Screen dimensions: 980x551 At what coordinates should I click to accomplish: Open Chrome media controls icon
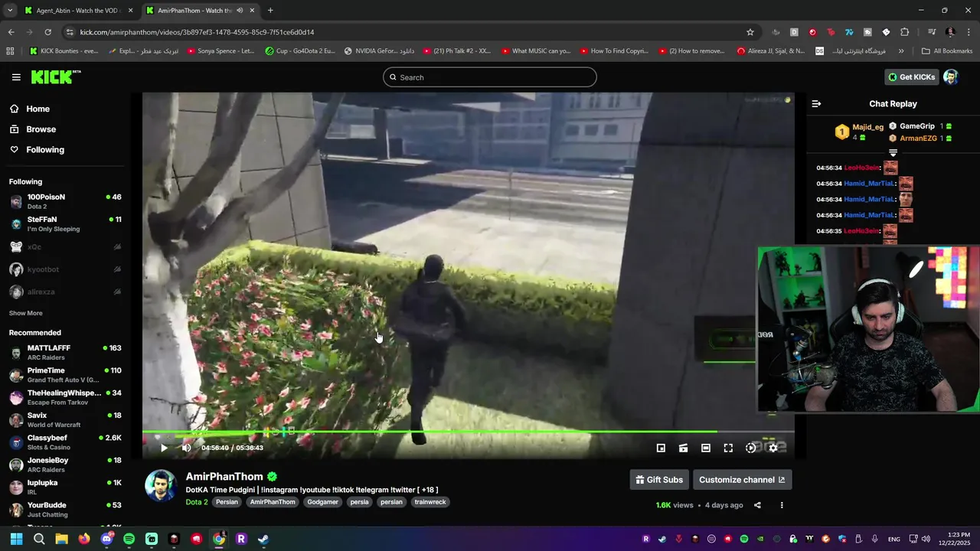(932, 32)
